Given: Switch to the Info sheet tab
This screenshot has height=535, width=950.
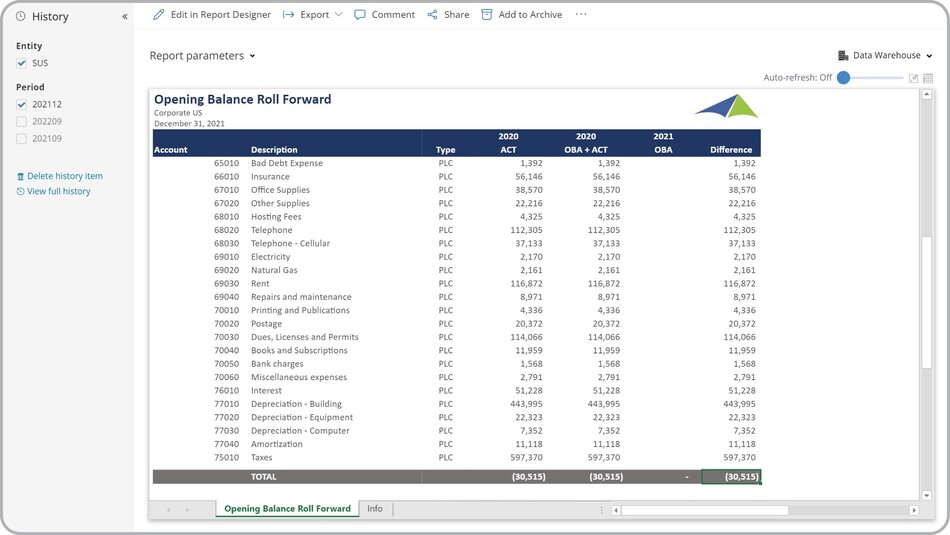Looking at the screenshot, I should 375,509.
